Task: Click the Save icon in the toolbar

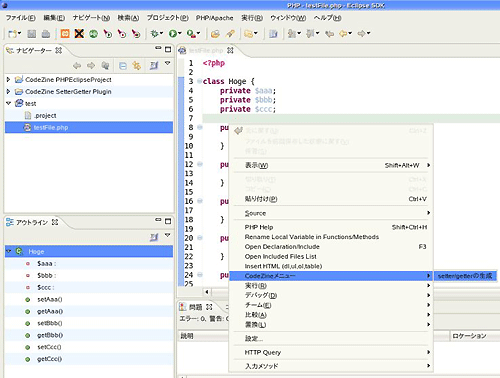Action: [32, 34]
